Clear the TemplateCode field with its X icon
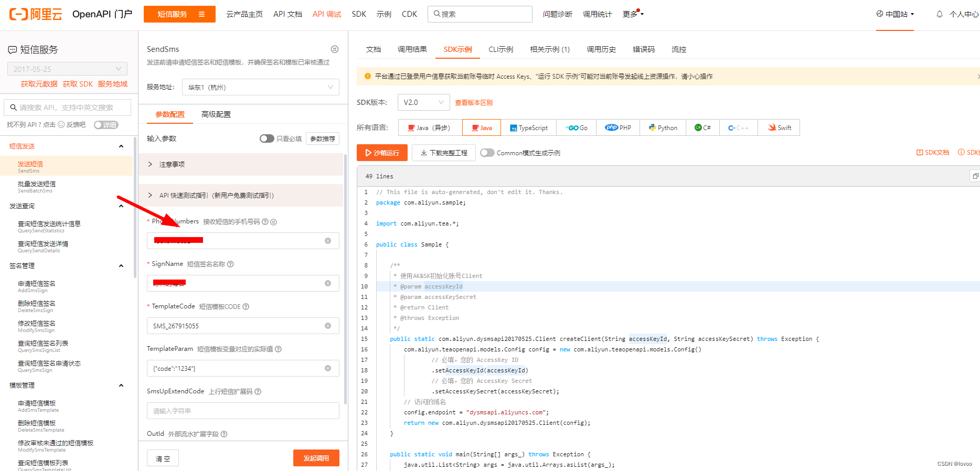980x471 pixels. click(x=328, y=326)
